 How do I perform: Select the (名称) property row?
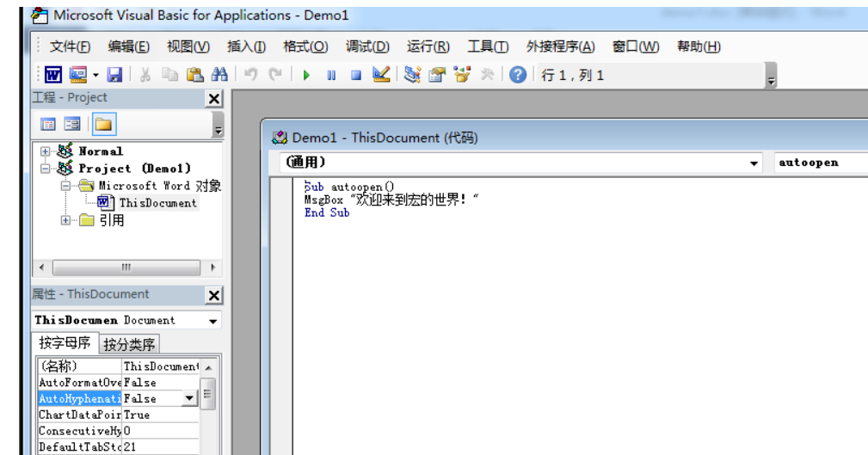pyautogui.click(x=118, y=366)
